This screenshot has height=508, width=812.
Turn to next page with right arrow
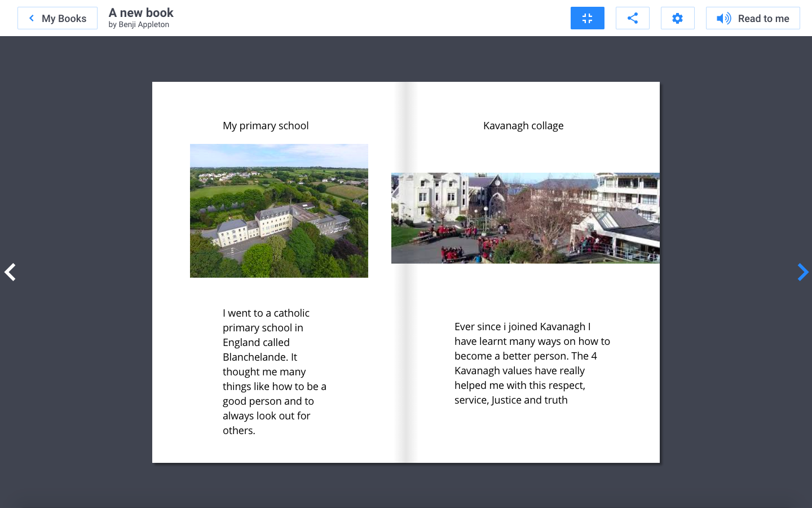(802, 272)
